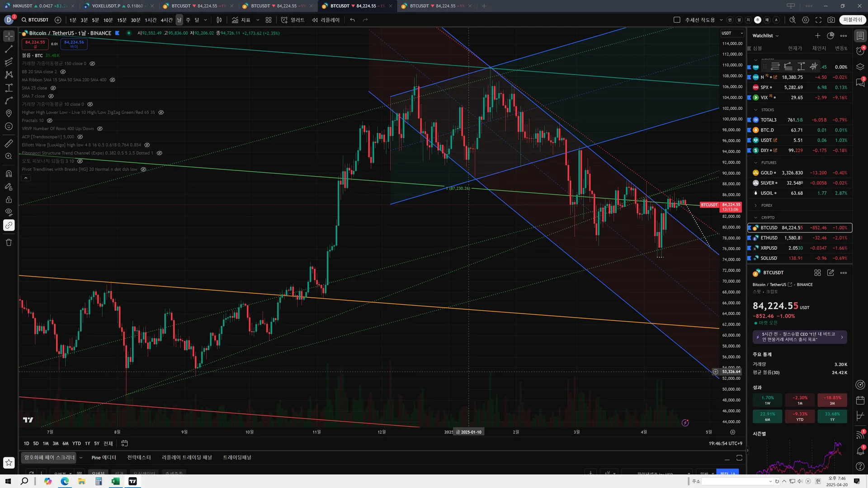Collapse the CRYPTO watchlist section
Screen dimensions: 868x488
[756, 217]
